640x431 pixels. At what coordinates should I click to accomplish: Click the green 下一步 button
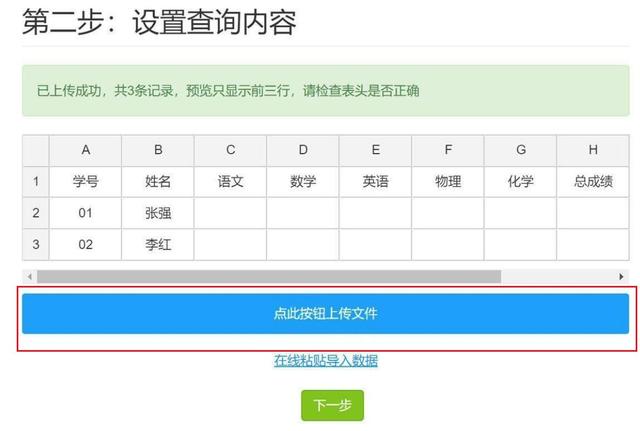(x=332, y=405)
